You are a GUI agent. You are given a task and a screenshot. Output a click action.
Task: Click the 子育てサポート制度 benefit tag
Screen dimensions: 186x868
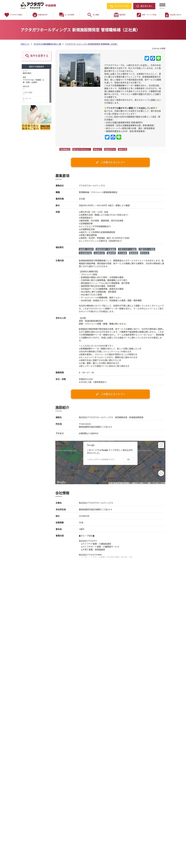[127, 249]
